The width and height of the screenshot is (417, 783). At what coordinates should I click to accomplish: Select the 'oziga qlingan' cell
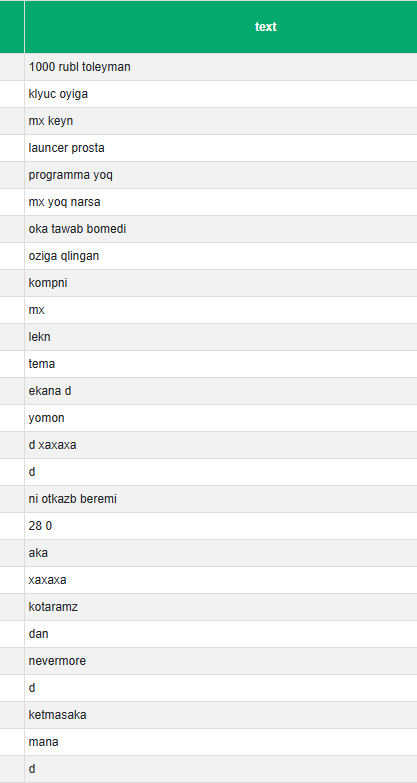(x=221, y=256)
